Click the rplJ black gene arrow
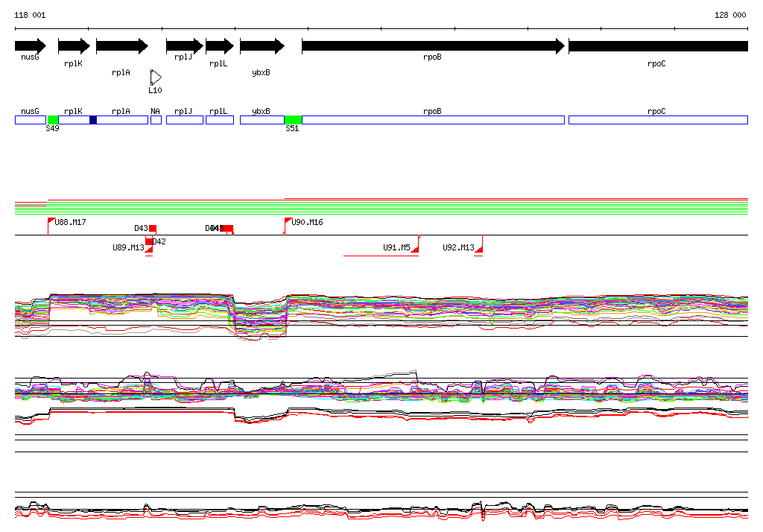Viewport: 763px width, 532px height. pyautogui.click(x=185, y=46)
